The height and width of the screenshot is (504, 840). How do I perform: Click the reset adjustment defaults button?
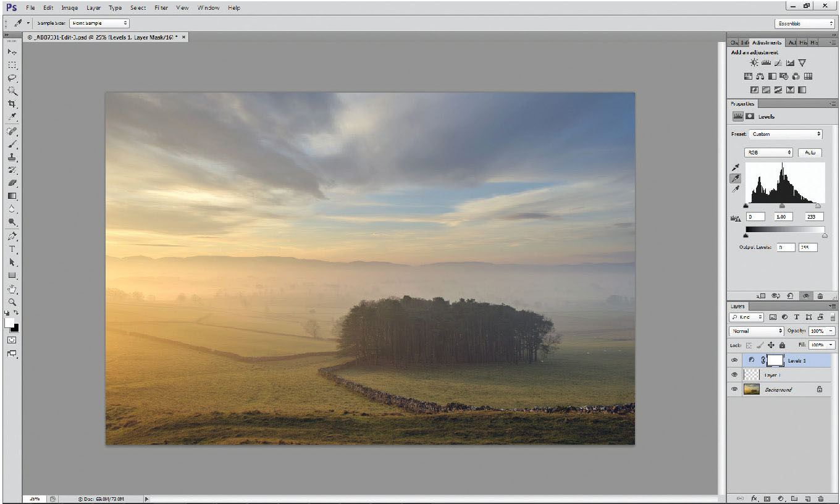click(791, 296)
